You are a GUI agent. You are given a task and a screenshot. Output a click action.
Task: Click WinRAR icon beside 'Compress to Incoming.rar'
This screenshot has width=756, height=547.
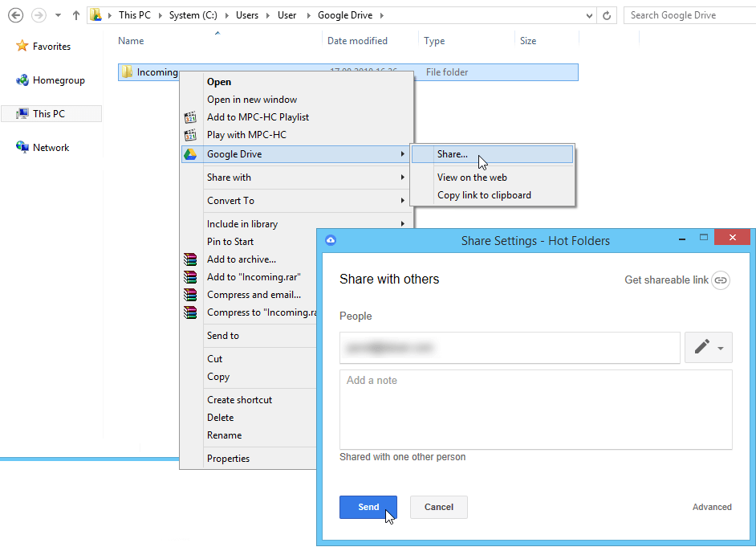[190, 312]
